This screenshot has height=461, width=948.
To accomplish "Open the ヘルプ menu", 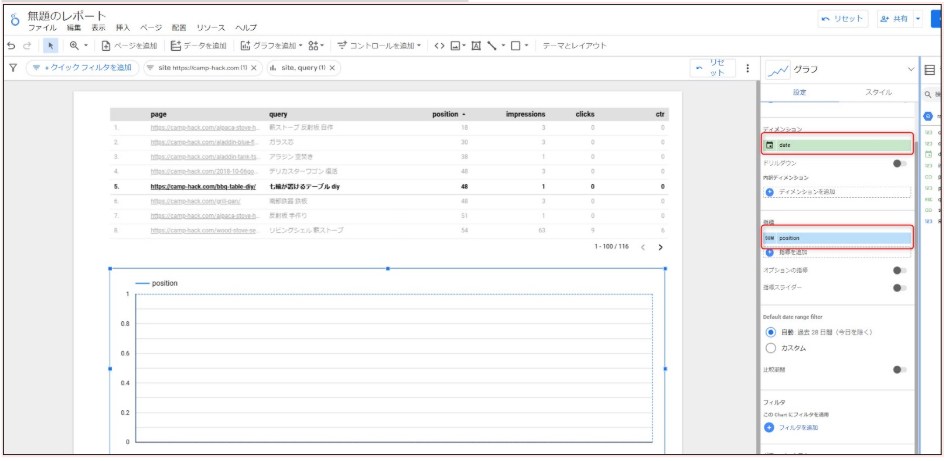I will (245, 28).
